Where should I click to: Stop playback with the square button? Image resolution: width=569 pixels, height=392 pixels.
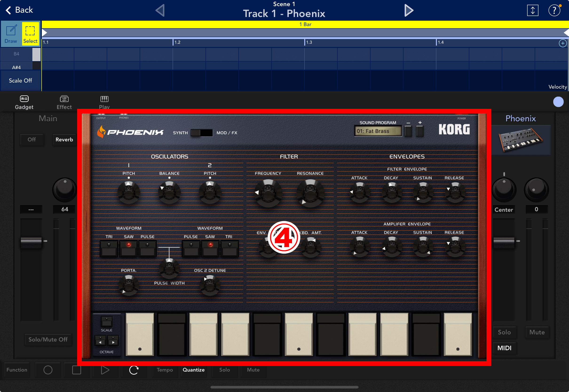[77, 370]
